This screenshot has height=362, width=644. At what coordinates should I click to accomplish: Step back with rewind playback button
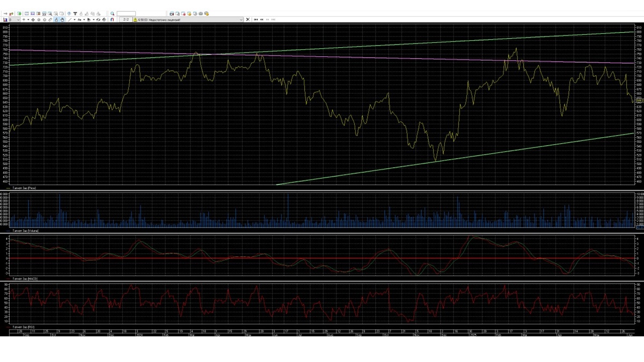262,19
